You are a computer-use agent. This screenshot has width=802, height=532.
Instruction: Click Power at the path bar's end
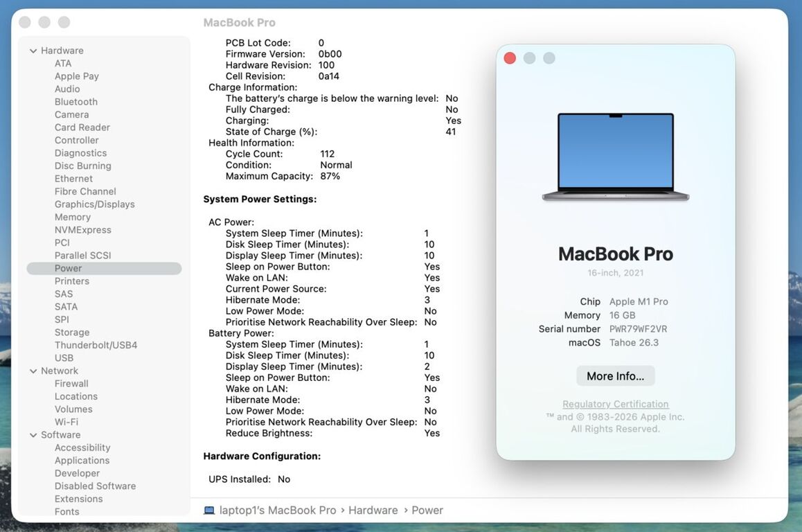427,510
